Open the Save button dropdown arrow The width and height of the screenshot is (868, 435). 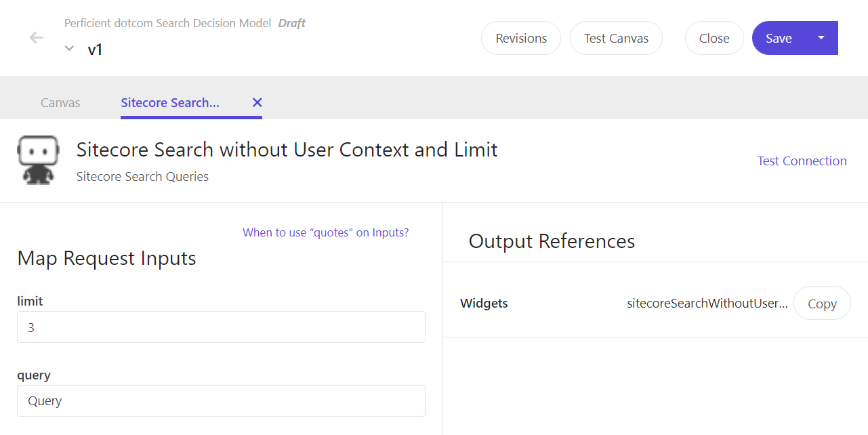(821, 38)
